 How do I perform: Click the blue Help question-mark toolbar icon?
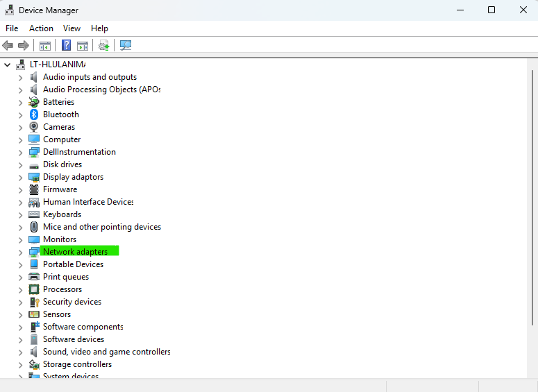66,45
